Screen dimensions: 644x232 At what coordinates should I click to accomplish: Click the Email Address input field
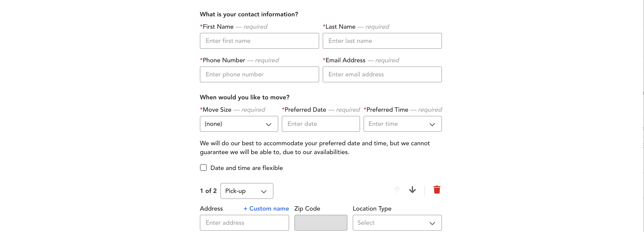coord(382,74)
